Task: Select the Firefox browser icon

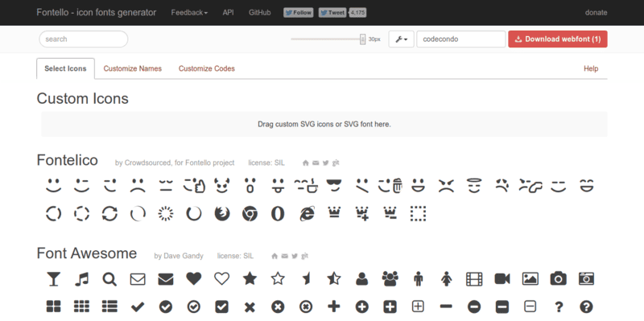Action: [222, 214]
